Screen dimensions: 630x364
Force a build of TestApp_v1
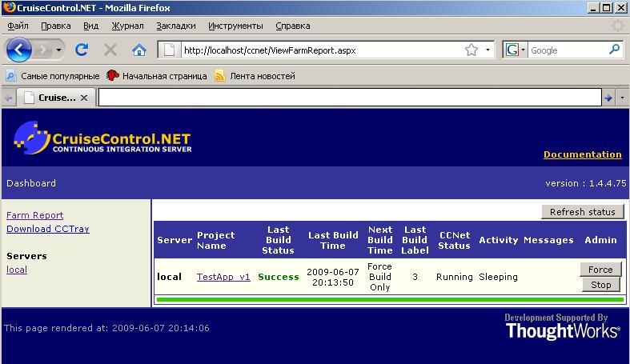(600, 270)
